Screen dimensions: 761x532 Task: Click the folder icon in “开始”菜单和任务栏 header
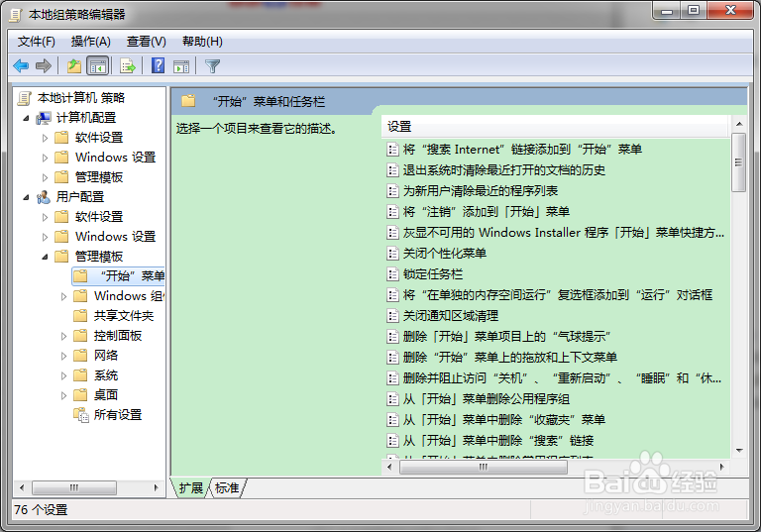point(188,101)
